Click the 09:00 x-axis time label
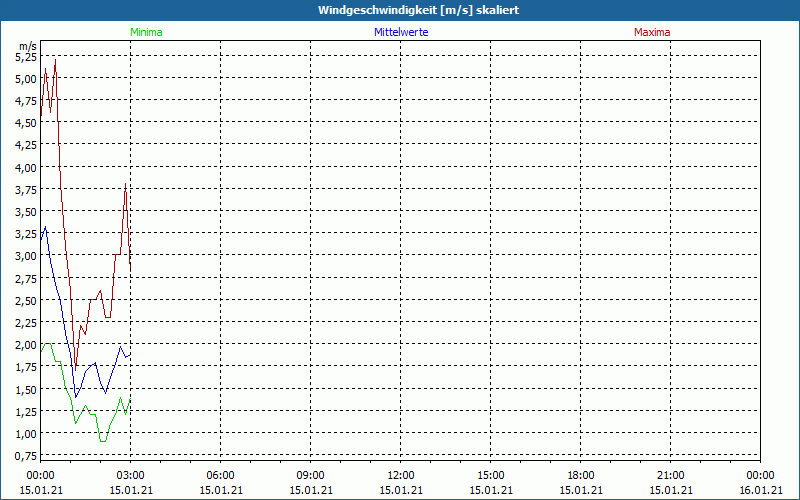Screen dimensions: 800x500 click(311, 476)
